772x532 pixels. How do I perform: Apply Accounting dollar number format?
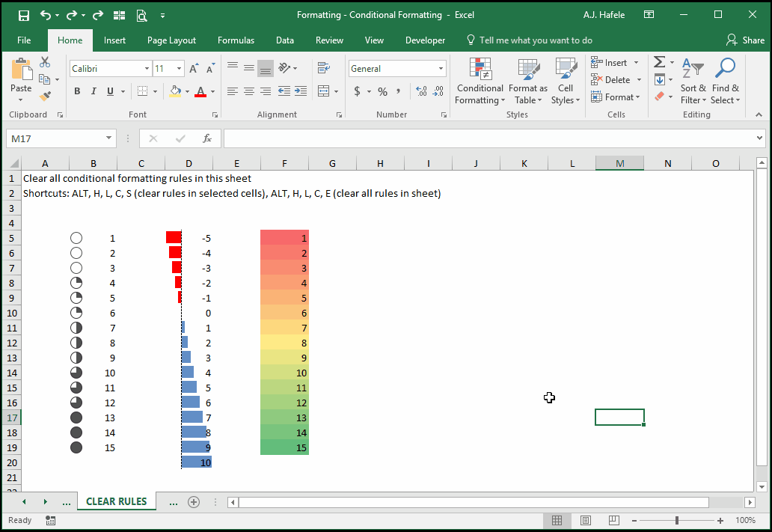pyautogui.click(x=357, y=91)
